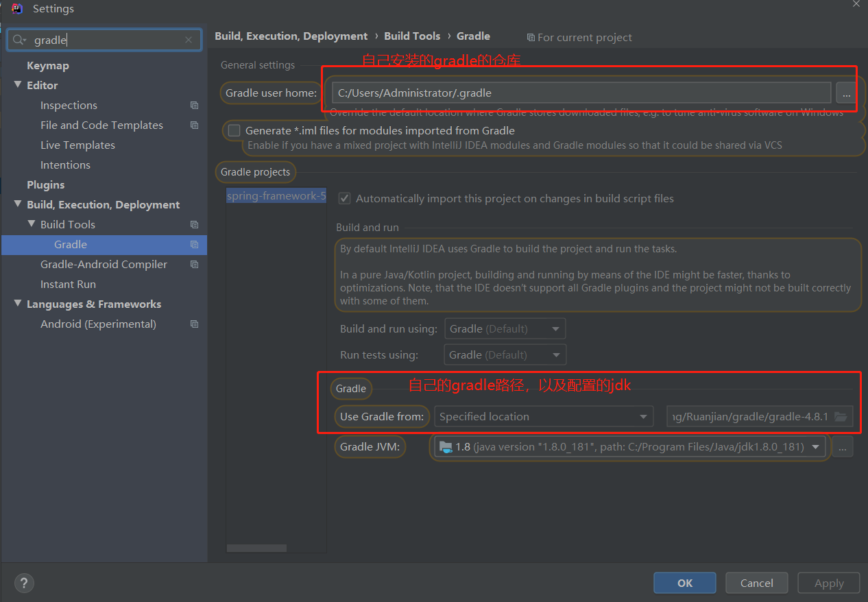This screenshot has height=602, width=868.
Task: Select File and Code Templates item
Action: [x=101, y=125]
